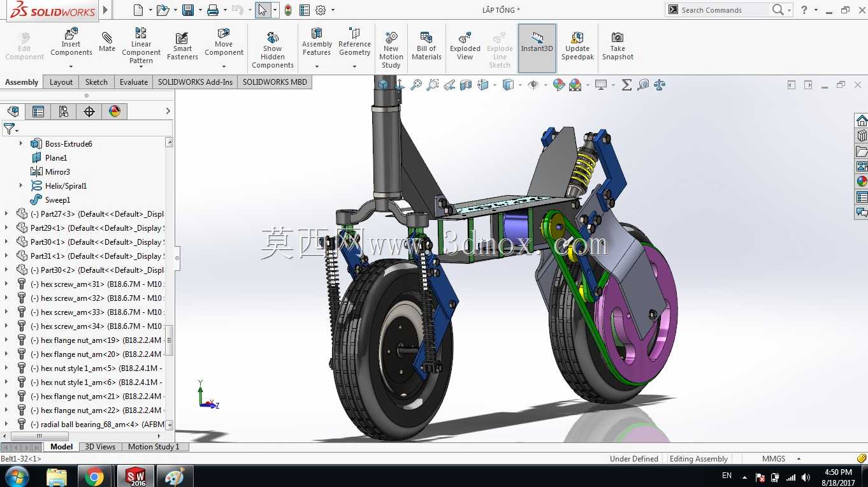
Task: Save the assembly with the floppy icon
Action: [x=187, y=10]
